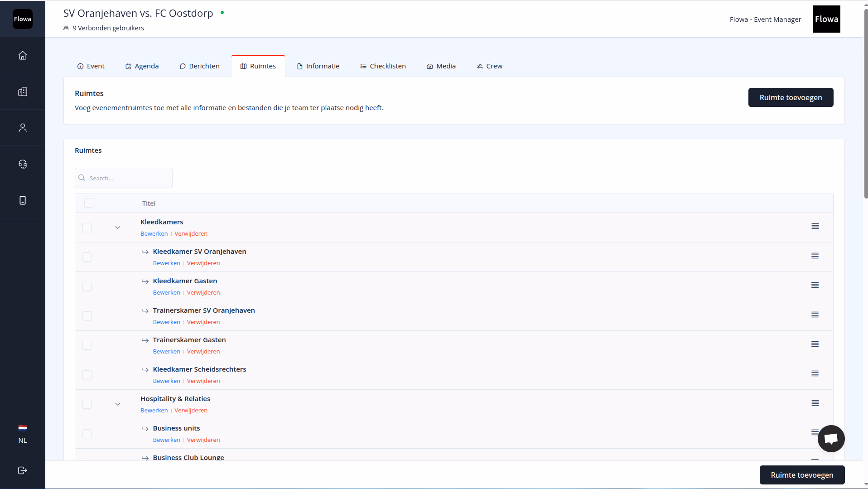Image resolution: width=868 pixels, height=489 pixels.
Task: Toggle the select-all checkbox in table header
Action: (x=89, y=203)
